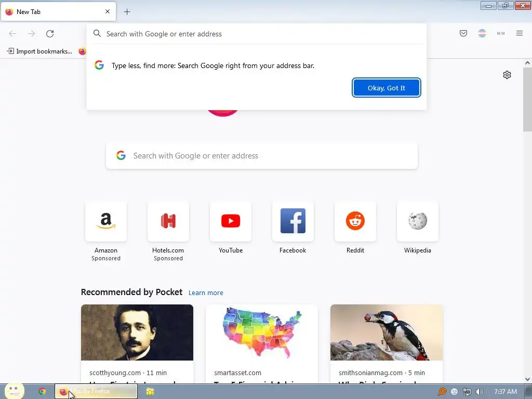
Task: Click the Recommended by Pocket heading
Action: (x=131, y=292)
